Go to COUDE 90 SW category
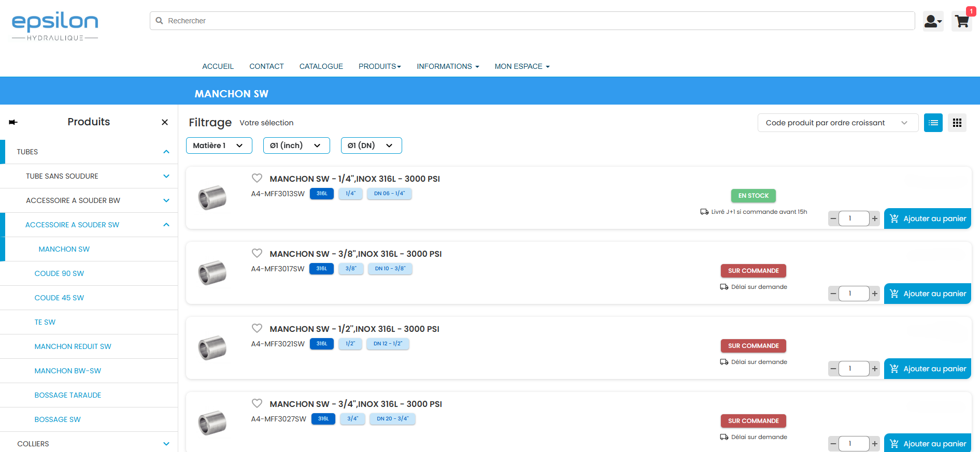This screenshot has width=980, height=452. (59, 273)
